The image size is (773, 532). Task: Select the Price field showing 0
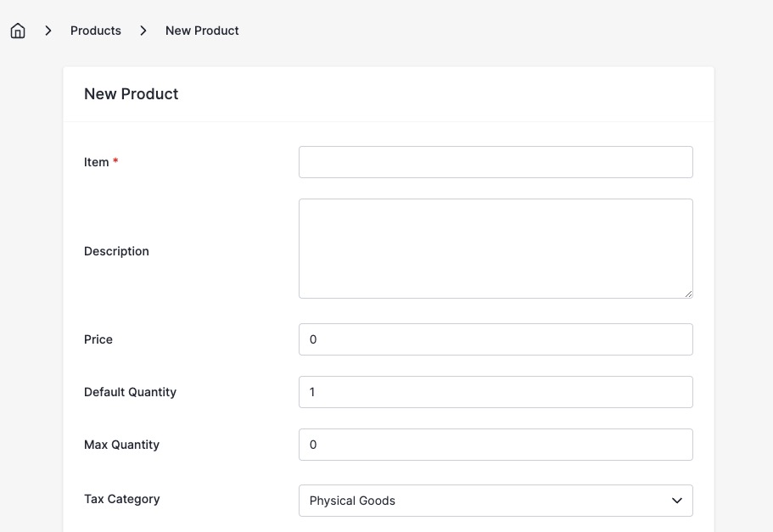496,339
